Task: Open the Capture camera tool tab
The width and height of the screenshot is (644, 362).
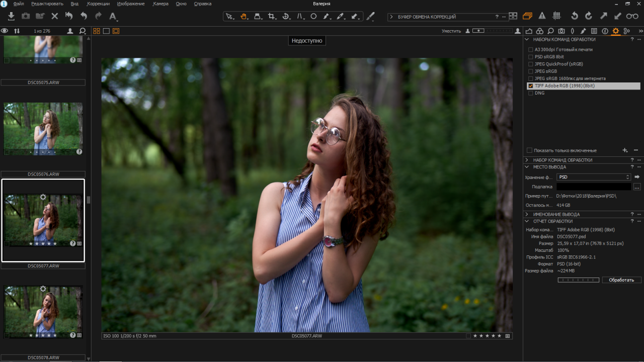Action: click(561, 31)
